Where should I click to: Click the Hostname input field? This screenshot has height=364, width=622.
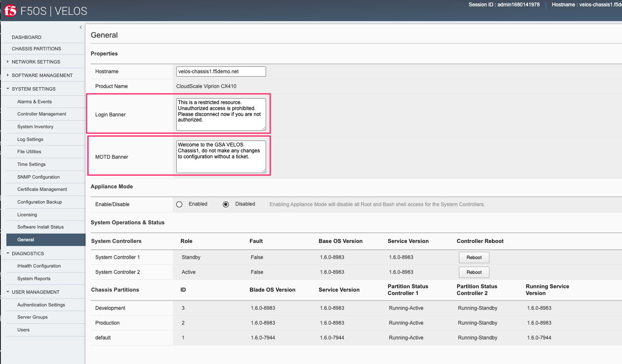click(x=221, y=72)
